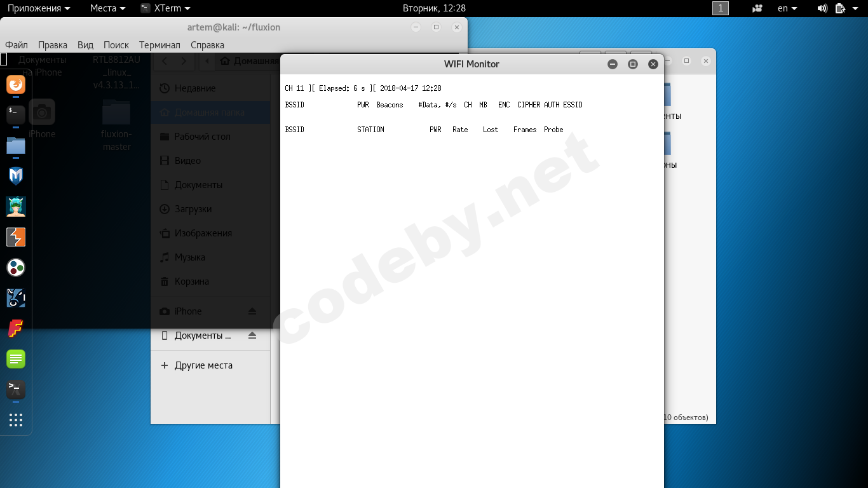This screenshot has width=868, height=488.
Task: Open the Terminal dock icon
Action: click(16, 115)
